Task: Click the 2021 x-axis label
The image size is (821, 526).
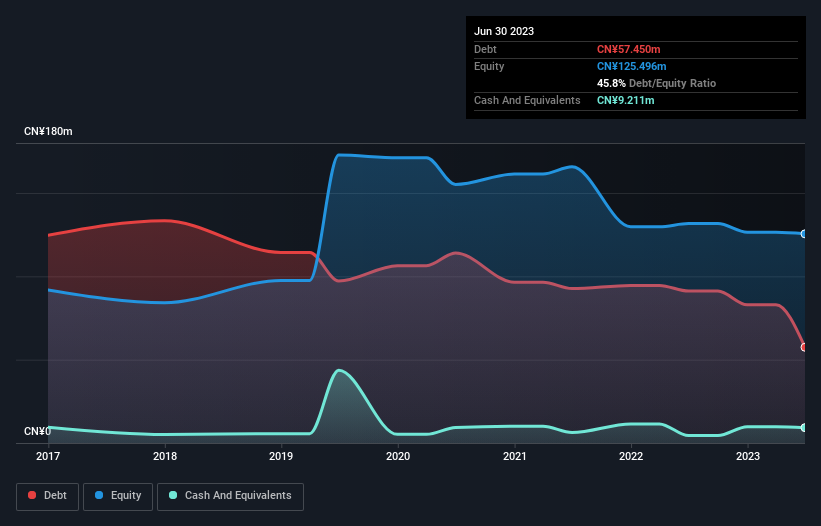Action: [x=515, y=456]
